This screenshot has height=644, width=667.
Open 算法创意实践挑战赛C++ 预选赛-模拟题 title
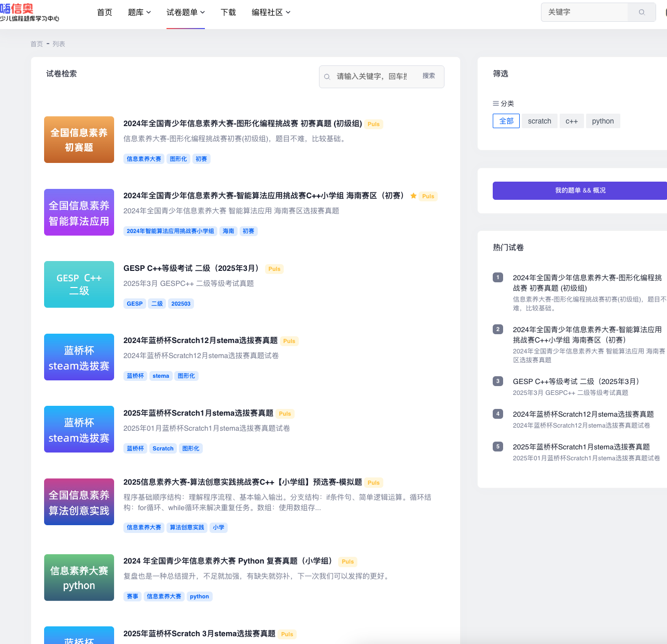click(243, 482)
